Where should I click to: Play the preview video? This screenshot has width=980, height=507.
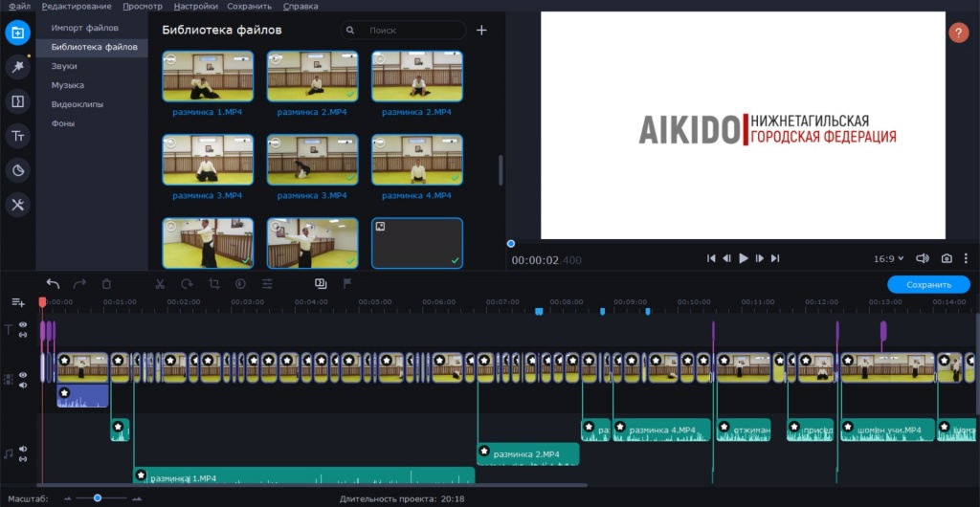[743, 258]
